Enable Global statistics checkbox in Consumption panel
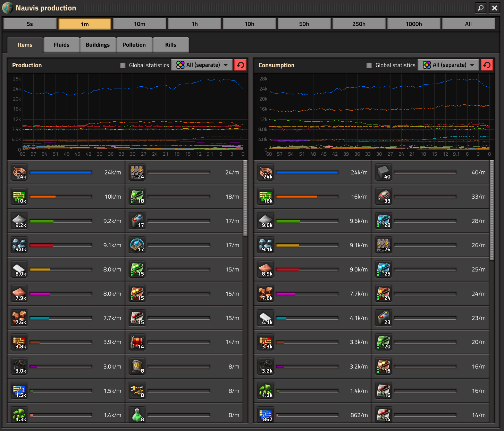This screenshot has width=504, height=431. point(369,65)
